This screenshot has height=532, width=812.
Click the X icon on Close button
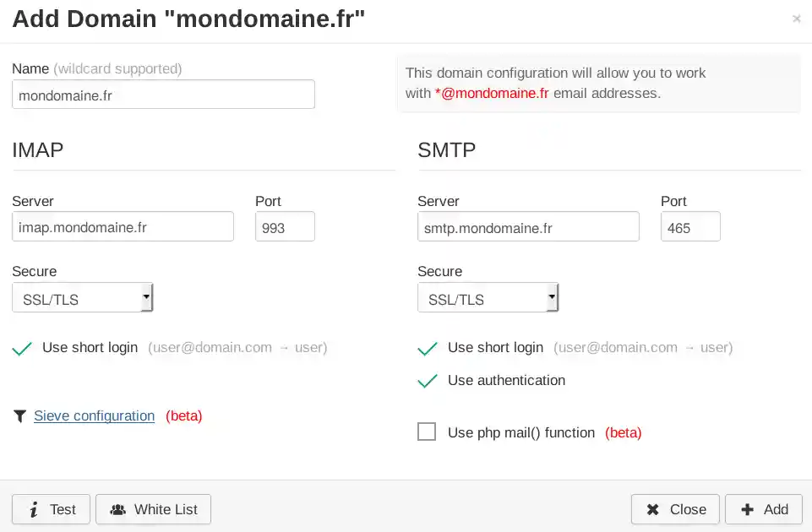click(x=652, y=509)
